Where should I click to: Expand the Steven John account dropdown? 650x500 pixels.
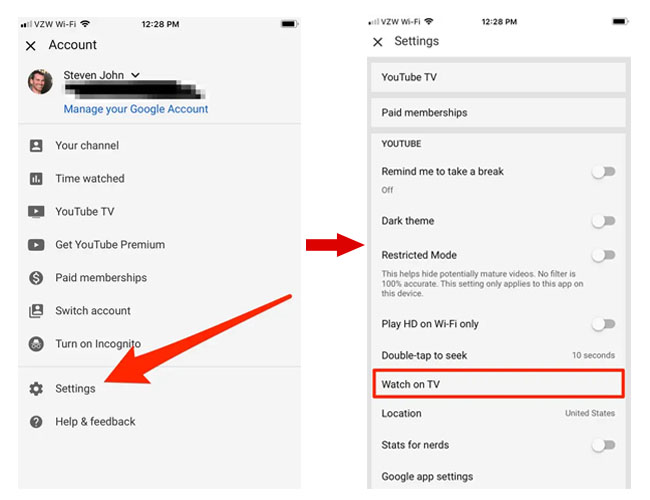pos(135,75)
